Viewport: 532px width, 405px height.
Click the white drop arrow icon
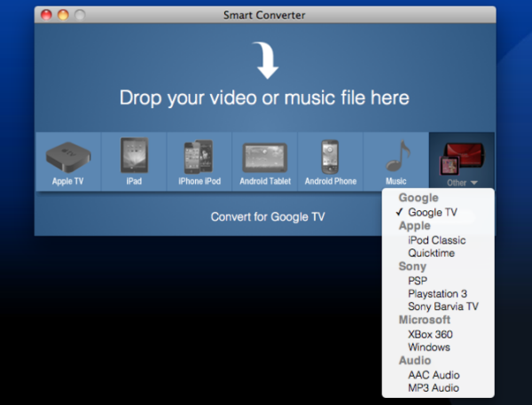click(264, 60)
